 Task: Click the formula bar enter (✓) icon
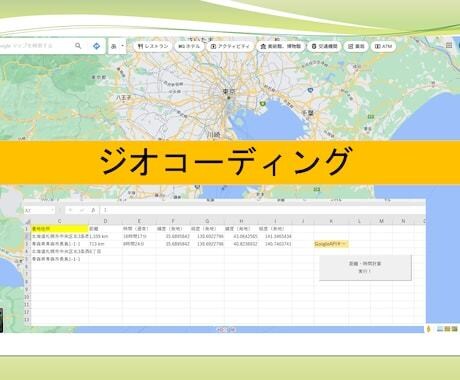tap(82, 210)
